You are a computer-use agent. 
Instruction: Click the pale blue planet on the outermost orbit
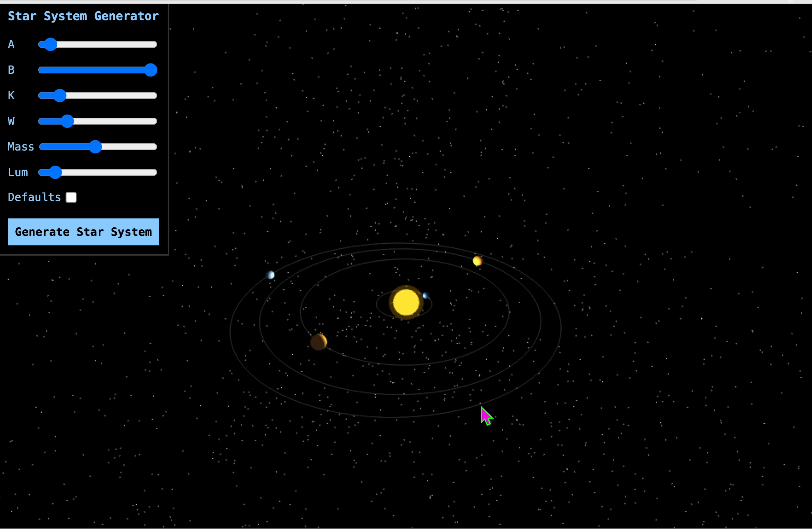coord(270,275)
